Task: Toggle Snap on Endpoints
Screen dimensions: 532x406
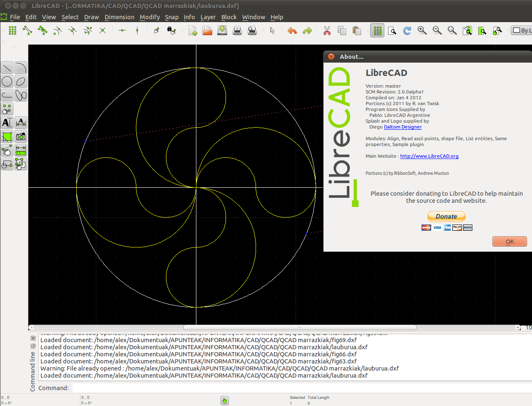Action: tap(28, 30)
